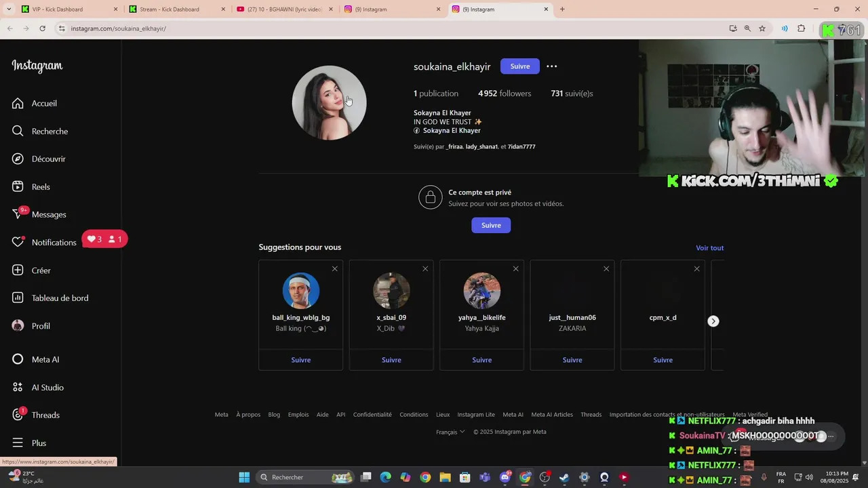Follow cpm_x_d via Suivre
The width and height of the screenshot is (868, 488).
(x=663, y=360)
